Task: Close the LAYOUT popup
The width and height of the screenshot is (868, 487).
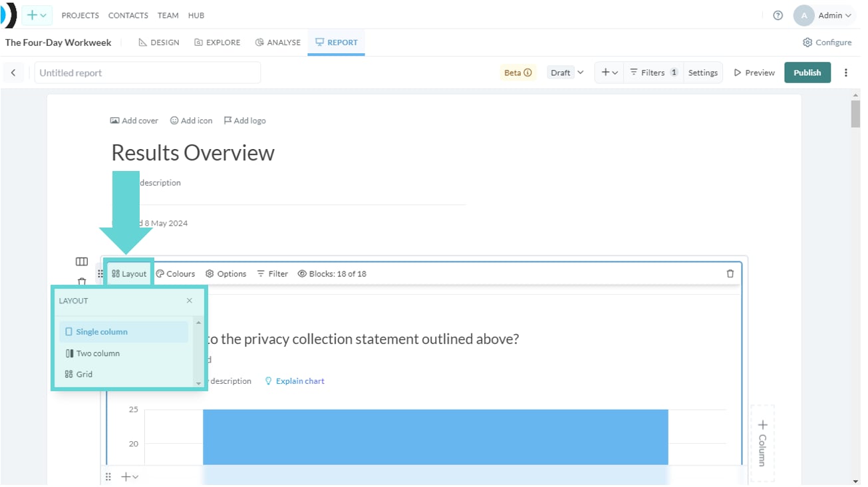Action: click(x=190, y=301)
